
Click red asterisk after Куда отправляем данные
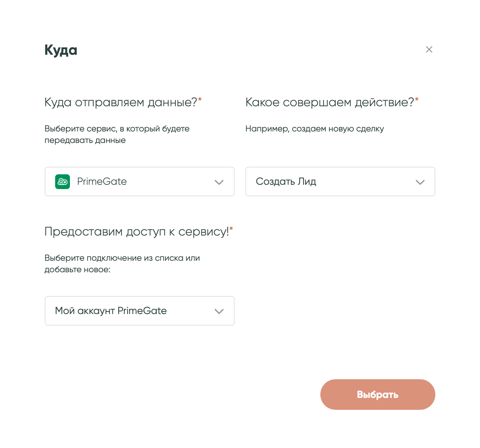pyautogui.click(x=200, y=99)
